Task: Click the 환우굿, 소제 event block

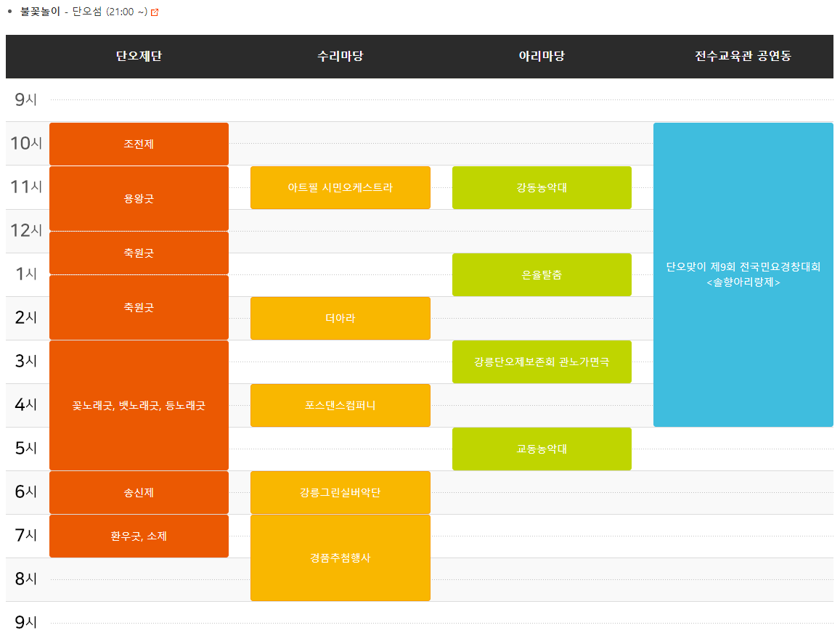Action: 139,536
